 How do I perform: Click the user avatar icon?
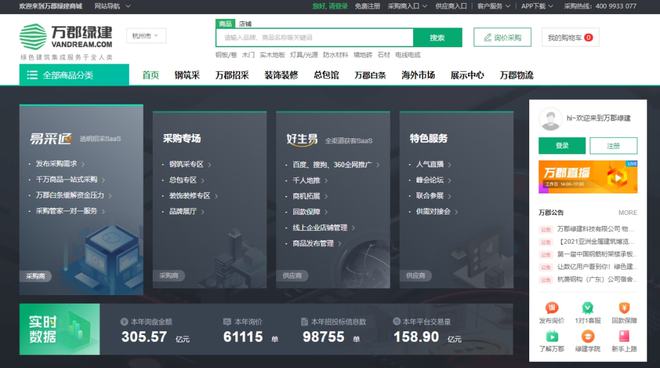click(x=551, y=119)
